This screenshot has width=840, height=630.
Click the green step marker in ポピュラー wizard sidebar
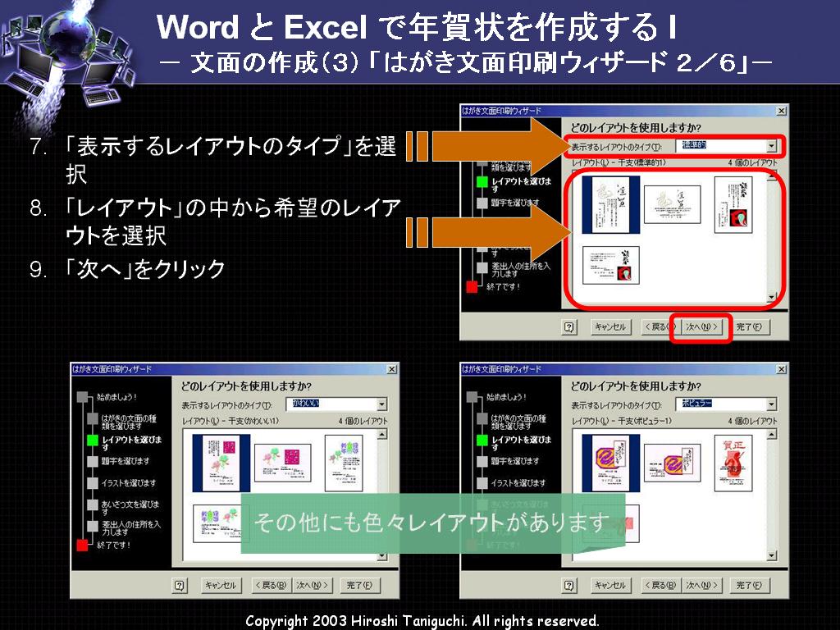[x=482, y=441]
